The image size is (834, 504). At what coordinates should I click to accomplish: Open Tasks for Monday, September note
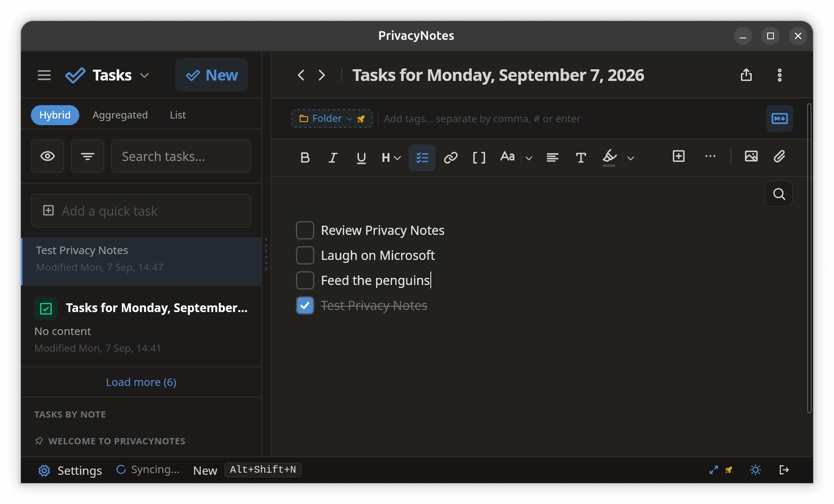[x=142, y=326]
